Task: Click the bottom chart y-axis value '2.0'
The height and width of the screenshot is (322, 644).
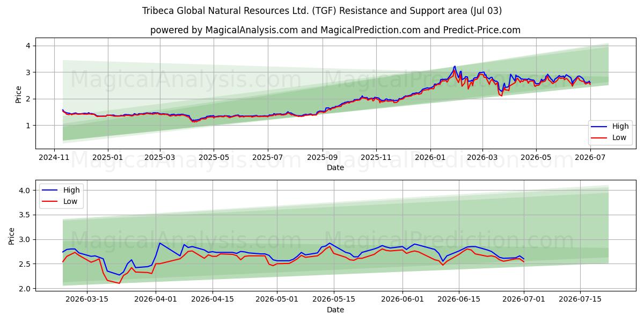Action: (x=26, y=289)
